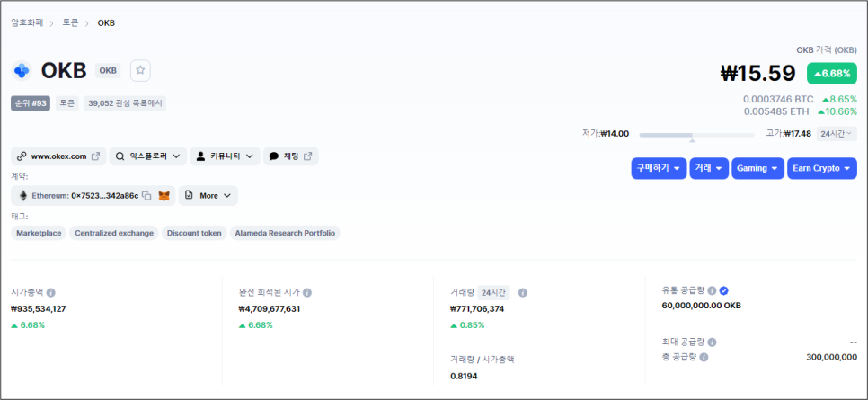This screenshot has width=868, height=400.
Task: Click the 토큰 badge beside rank
Action: click(x=67, y=103)
